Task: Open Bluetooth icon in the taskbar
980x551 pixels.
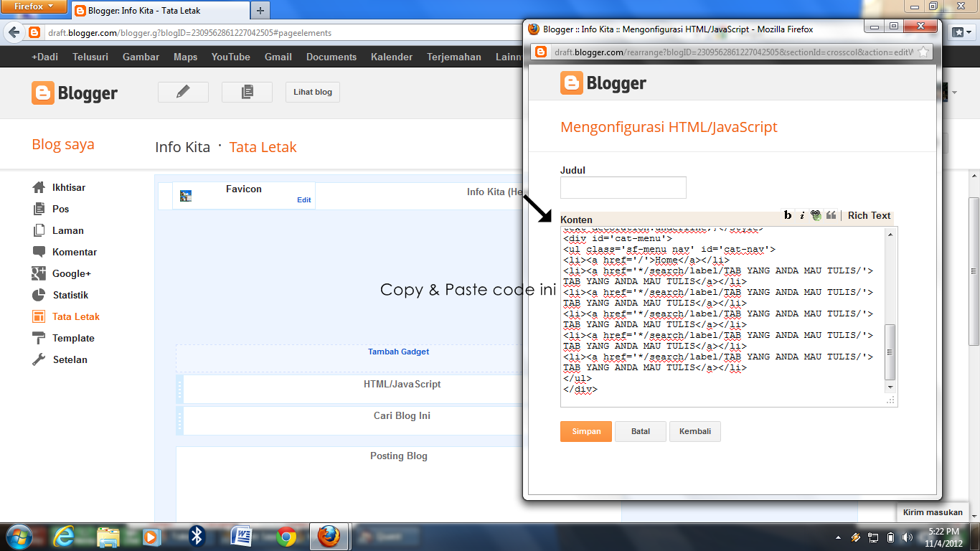Action: pos(197,537)
